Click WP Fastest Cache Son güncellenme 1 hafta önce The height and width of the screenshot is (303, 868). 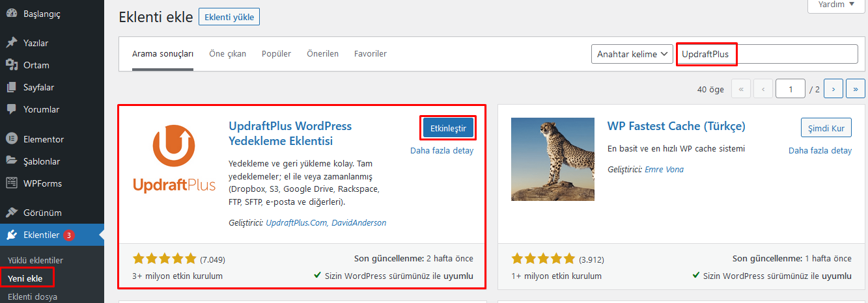792,258
